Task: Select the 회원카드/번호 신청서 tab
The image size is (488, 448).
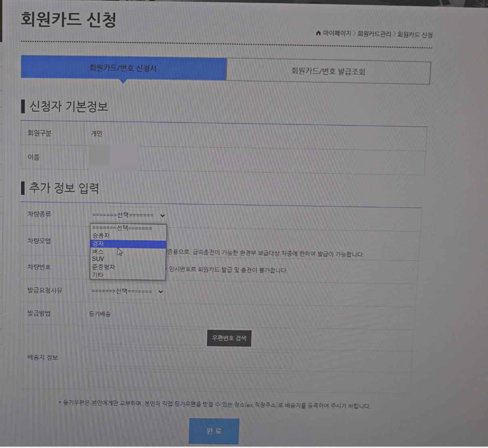Action: pos(123,67)
